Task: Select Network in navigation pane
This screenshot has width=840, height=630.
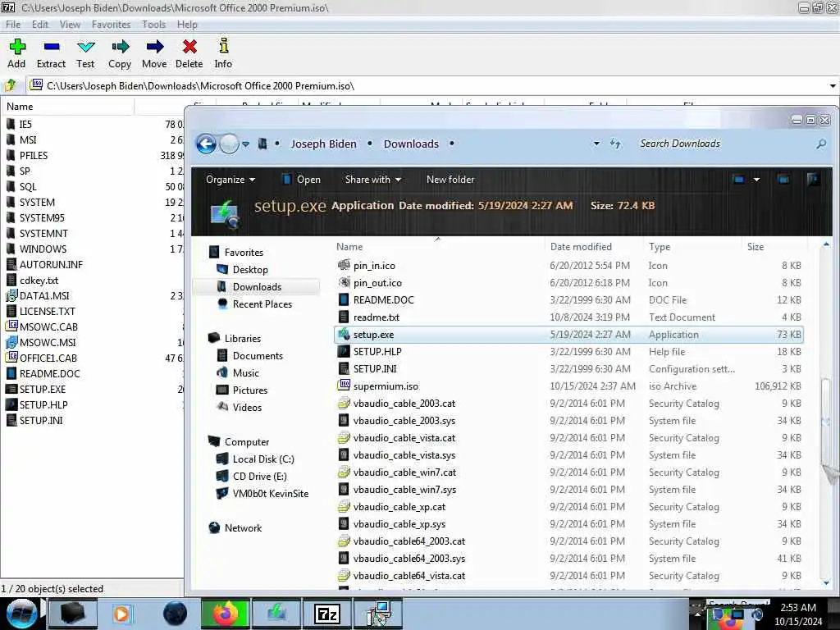Action: pos(235,527)
